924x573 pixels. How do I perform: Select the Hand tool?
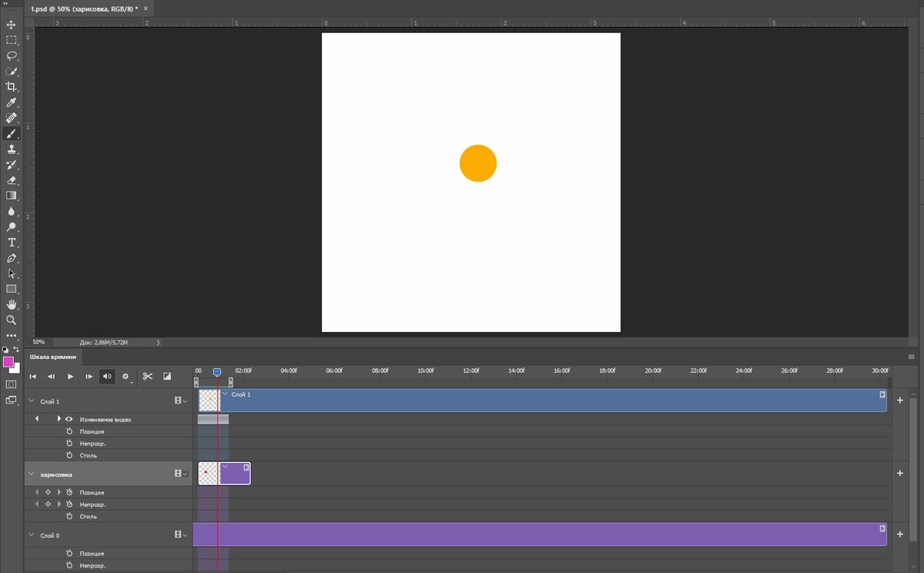click(12, 304)
